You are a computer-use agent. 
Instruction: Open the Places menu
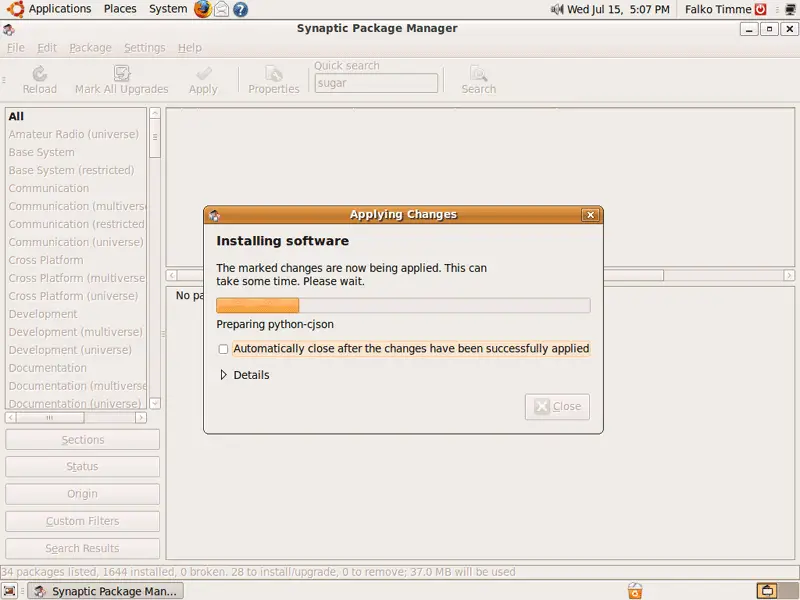(x=120, y=9)
